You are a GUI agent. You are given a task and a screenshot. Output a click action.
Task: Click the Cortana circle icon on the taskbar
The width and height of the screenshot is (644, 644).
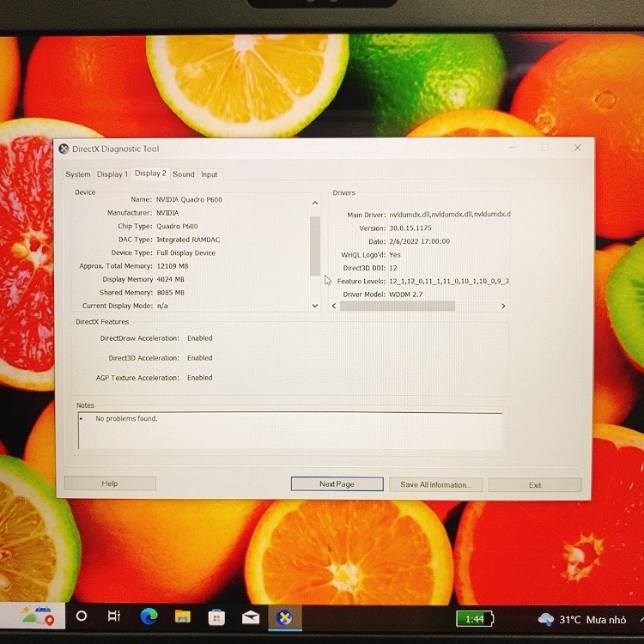(x=82, y=617)
